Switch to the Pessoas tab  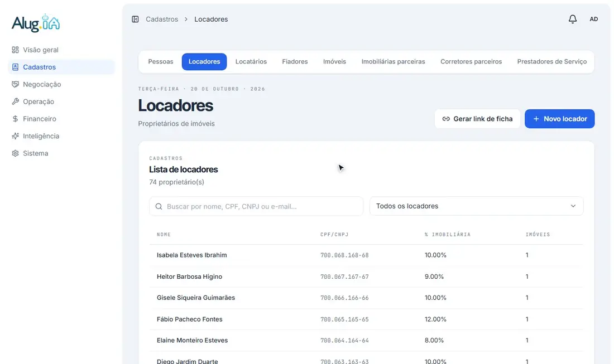(x=161, y=62)
